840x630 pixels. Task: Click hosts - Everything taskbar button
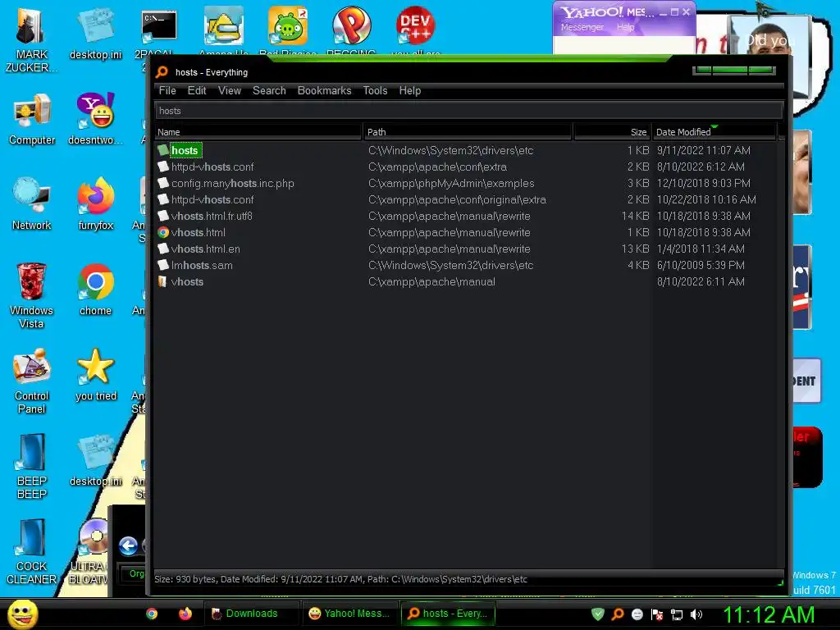449,614
